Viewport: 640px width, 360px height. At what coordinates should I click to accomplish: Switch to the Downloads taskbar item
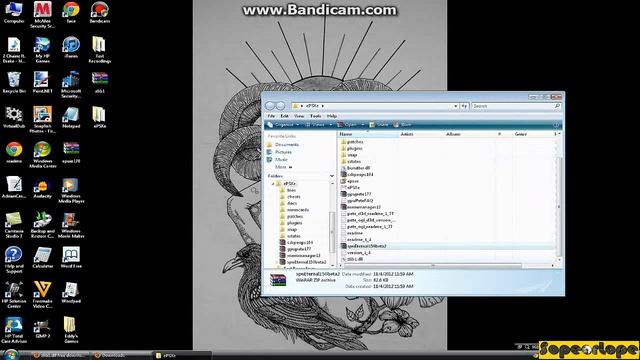pyautogui.click(x=122, y=356)
